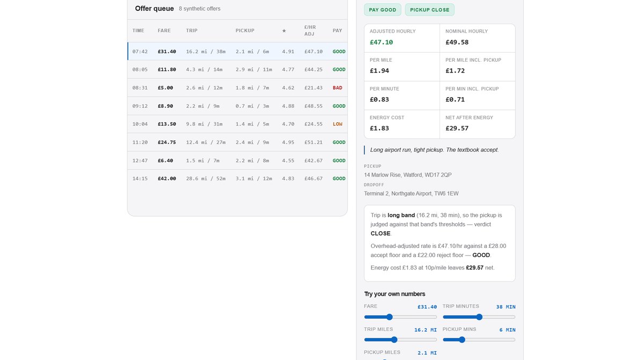The height and width of the screenshot is (360, 644).
Task: Click the TRIP column header
Action: pos(192,31)
